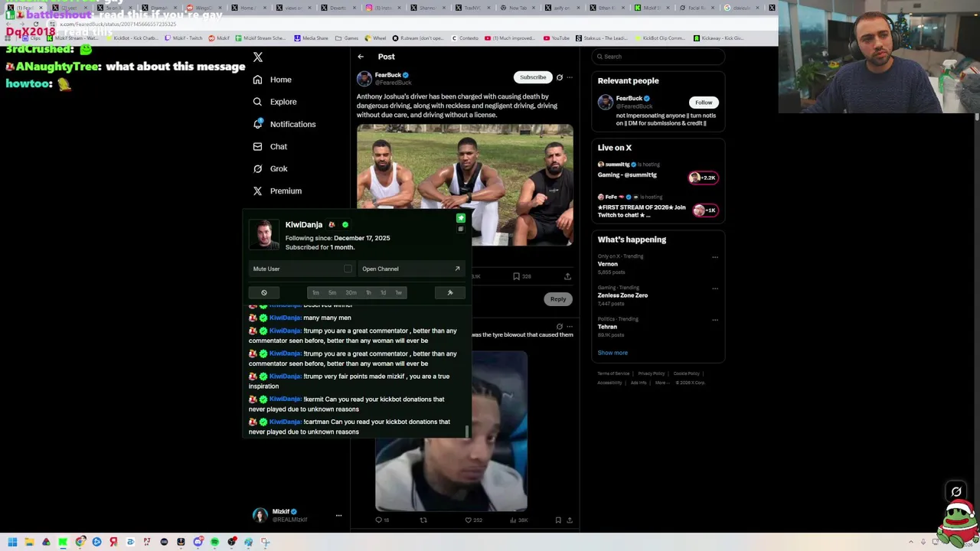Select 5m timeout duration
This screenshot has height=551, width=980.
pyautogui.click(x=332, y=292)
